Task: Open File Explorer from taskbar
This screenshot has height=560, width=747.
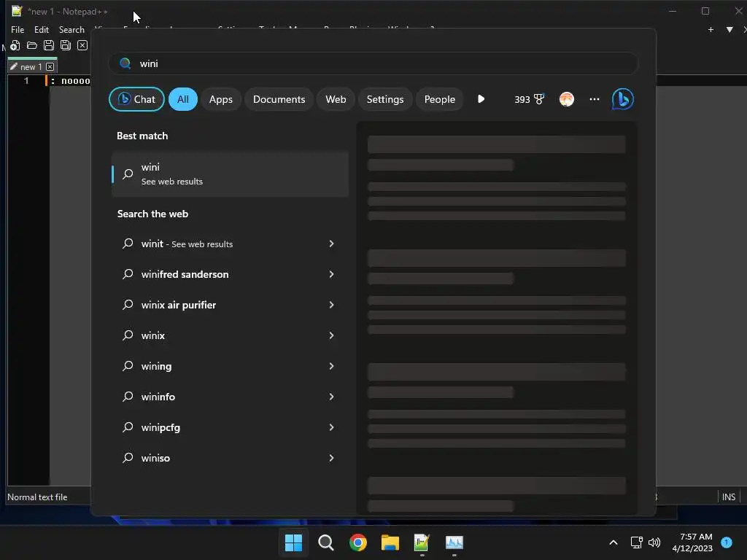Action: tap(390, 542)
